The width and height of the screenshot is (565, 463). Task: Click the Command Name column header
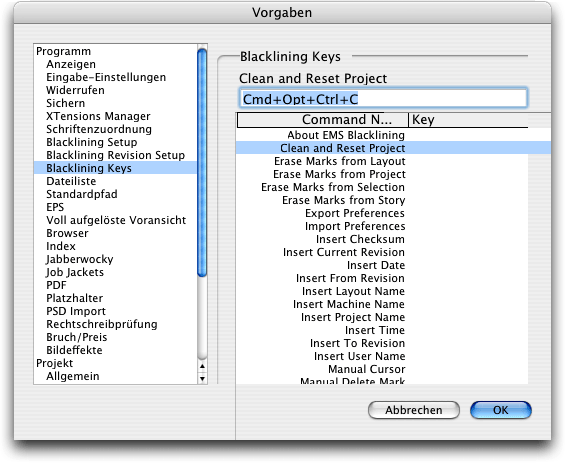point(322,120)
